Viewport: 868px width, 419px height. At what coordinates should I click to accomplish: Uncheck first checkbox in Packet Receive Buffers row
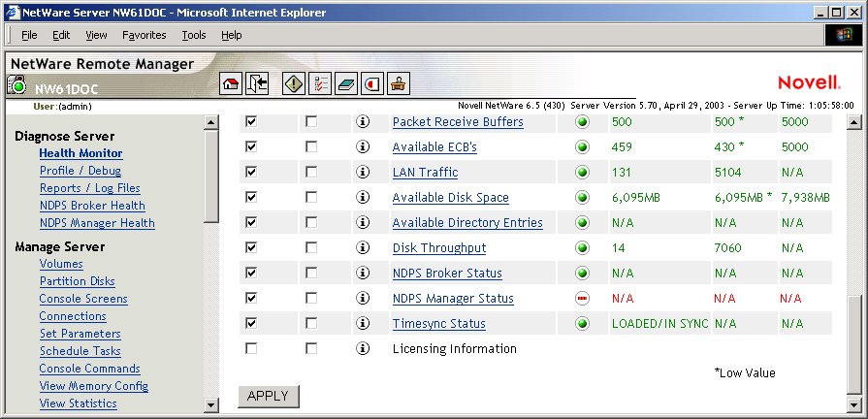251,122
